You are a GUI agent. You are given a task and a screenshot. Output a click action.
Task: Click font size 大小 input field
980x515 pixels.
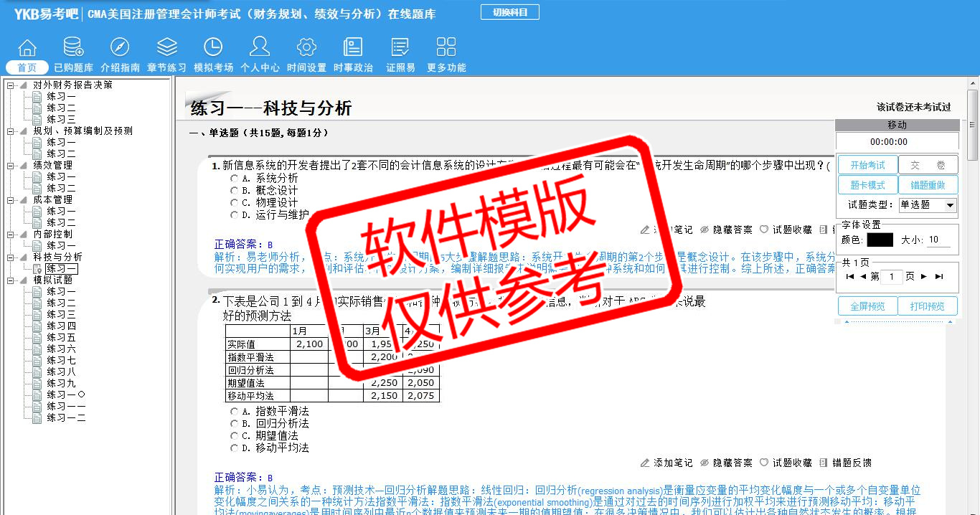click(939, 240)
